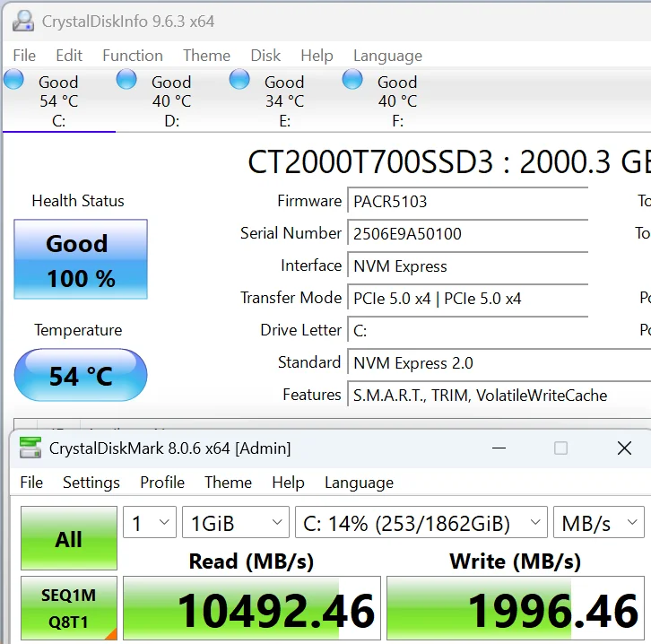This screenshot has height=644, width=651.
Task: Click the Read (MB/s) column header
Action: [x=251, y=561]
